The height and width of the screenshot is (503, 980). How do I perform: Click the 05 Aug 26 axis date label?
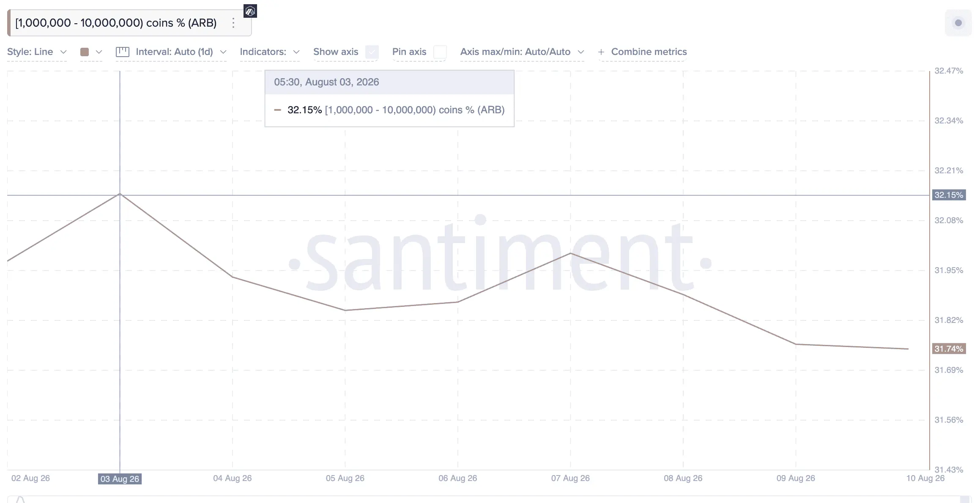point(345,478)
